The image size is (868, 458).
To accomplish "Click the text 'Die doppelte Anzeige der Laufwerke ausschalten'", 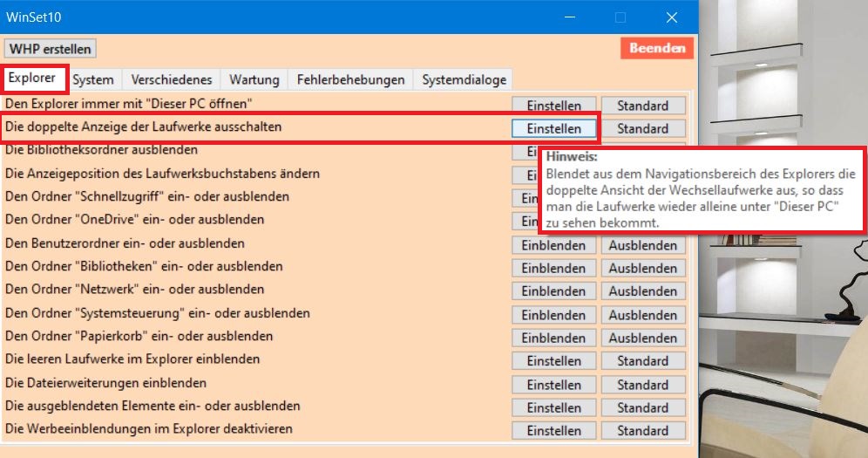I will pos(144,126).
